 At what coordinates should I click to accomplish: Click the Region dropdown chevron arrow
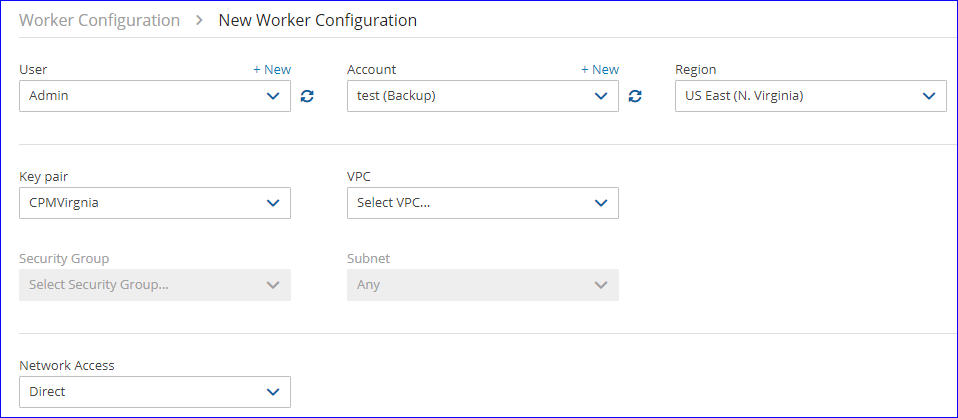pos(929,96)
